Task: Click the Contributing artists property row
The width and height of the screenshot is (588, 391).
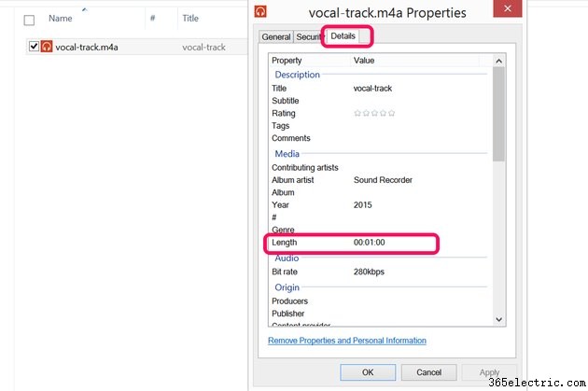Action: pyautogui.click(x=379, y=168)
